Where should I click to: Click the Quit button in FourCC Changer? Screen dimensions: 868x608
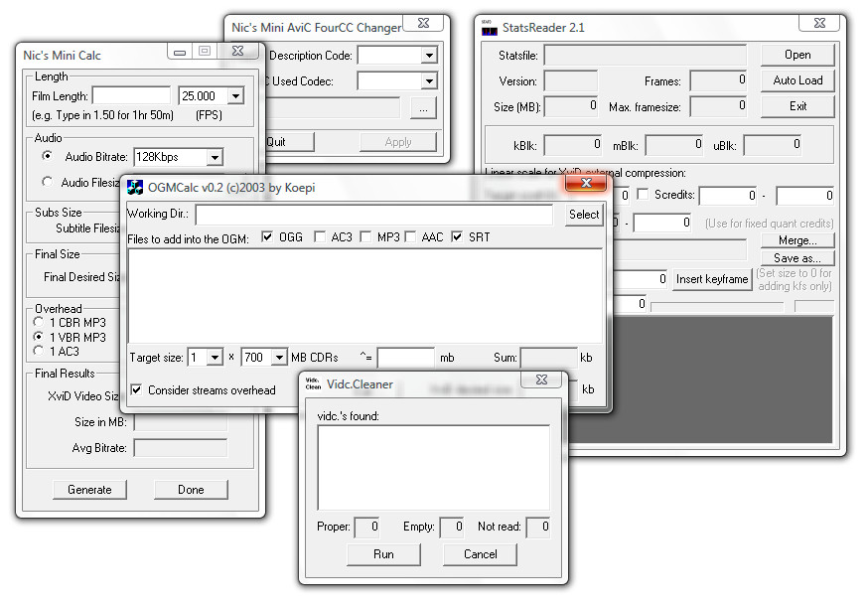click(x=288, y=142)
